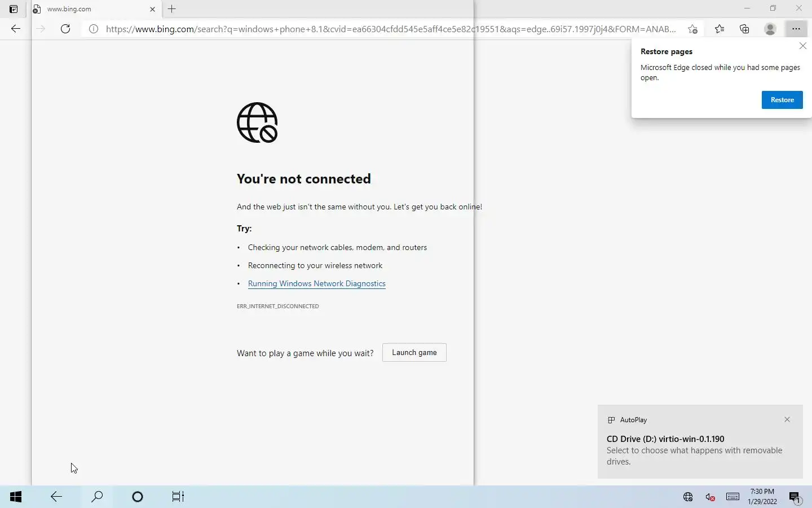
Task: Click the taskbar back arrow
Action: [x=56, y=497]
